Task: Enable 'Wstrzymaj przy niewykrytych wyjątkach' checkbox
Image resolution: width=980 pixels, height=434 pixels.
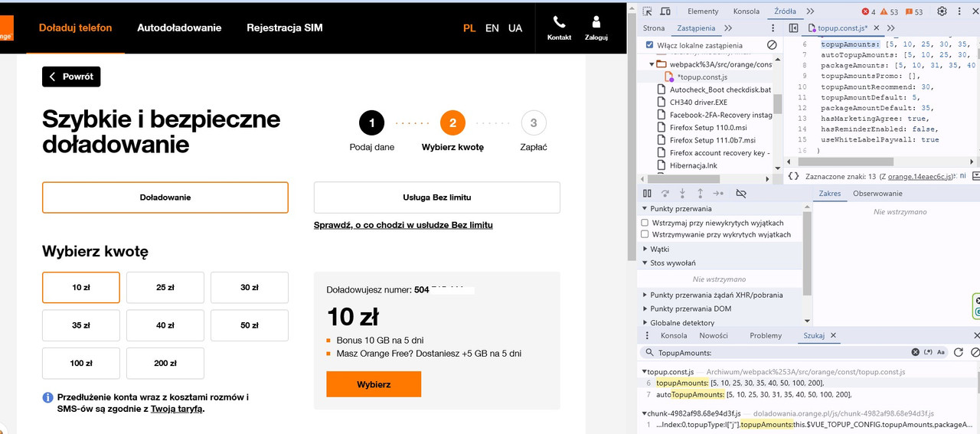Action: pyautogui.click(x=645, y=223)
